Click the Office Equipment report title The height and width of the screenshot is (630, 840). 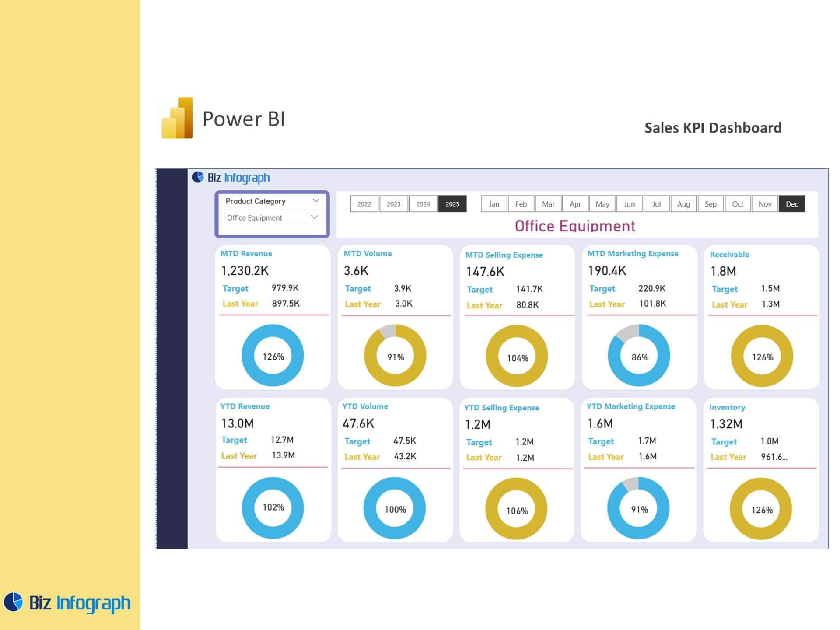click(575, 226)
